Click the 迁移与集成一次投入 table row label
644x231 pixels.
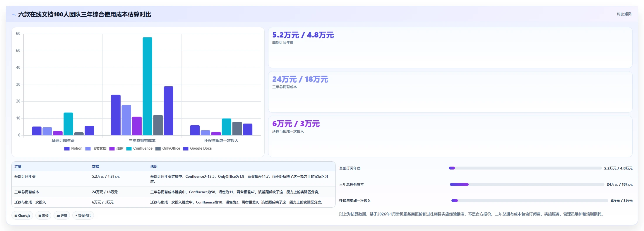[30, 202]
